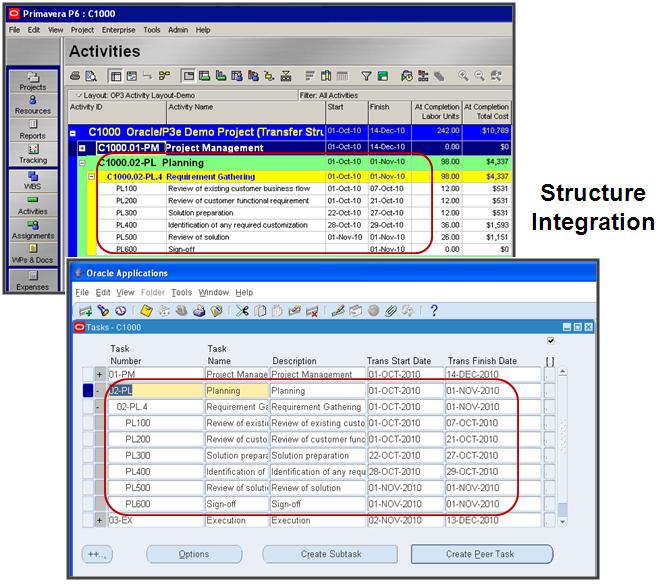Expand the 01-PM task in Oracle Tasks

(100, 374)
